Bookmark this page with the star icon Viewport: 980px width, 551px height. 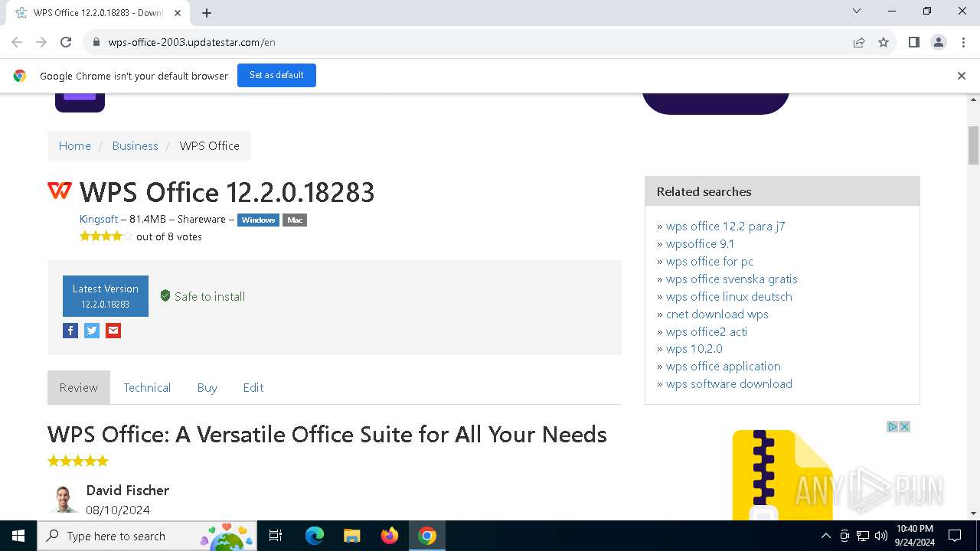pyautogui.click(x=884, y=42)
